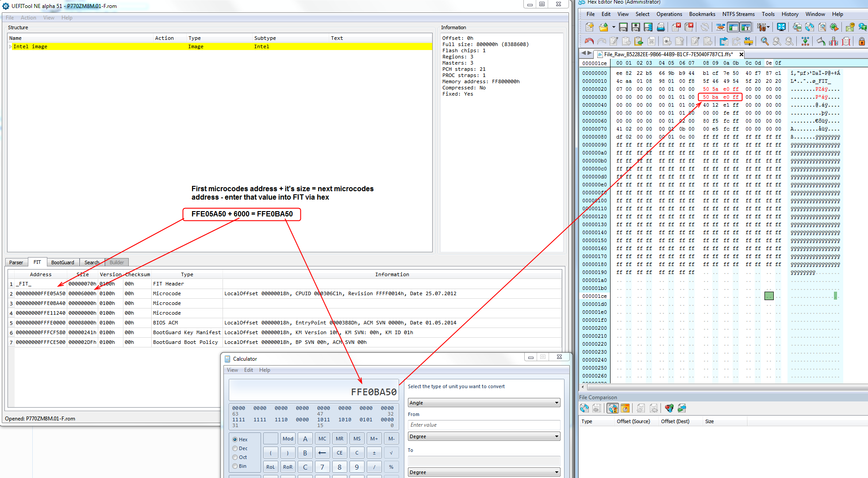Click the Compare icon in File Comparison panel

click(584, 408)
